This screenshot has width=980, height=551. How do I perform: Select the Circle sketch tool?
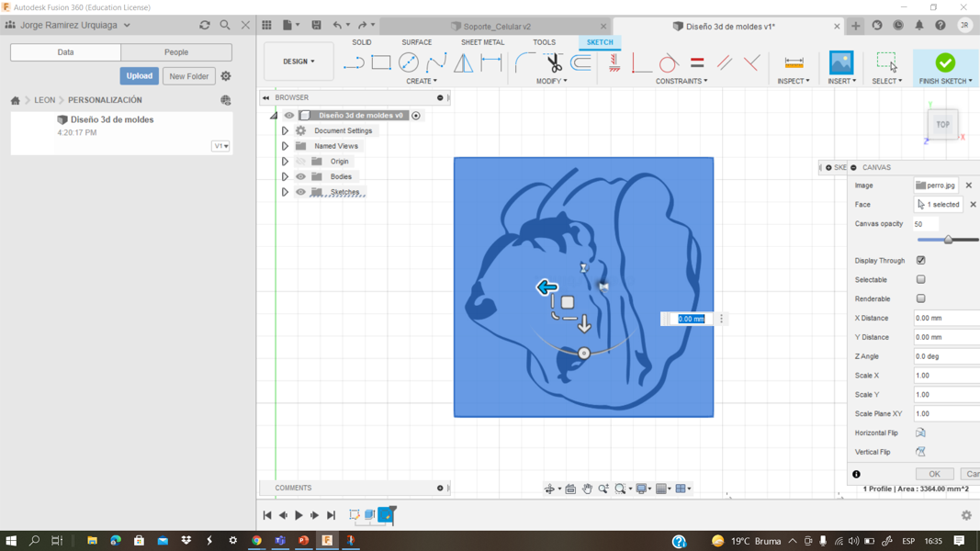408,62
